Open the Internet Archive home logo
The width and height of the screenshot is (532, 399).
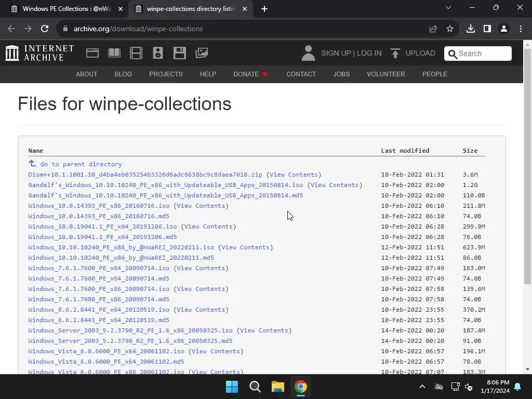pos(39,54)
